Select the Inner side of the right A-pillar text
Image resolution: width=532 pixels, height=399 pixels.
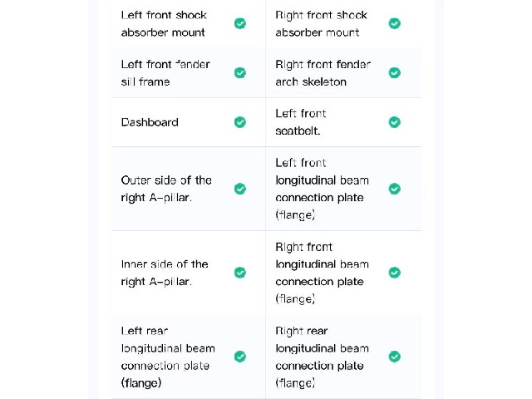(165, 273)
